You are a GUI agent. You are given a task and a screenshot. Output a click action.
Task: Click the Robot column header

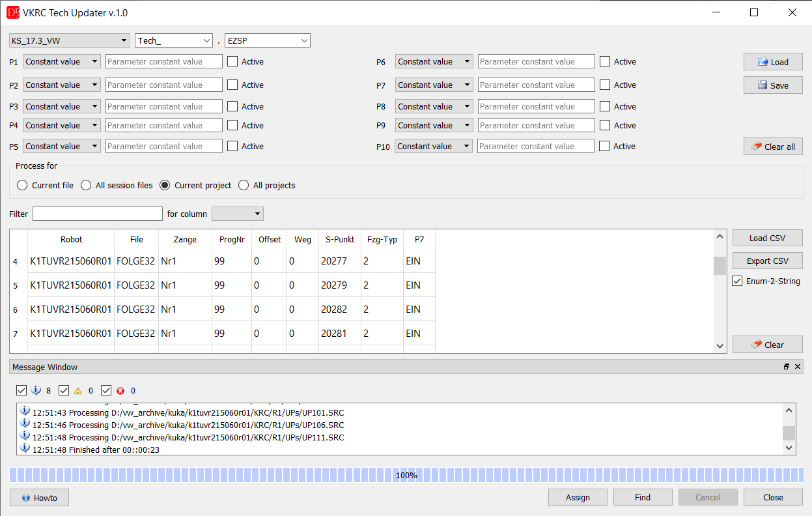(71, 240)
